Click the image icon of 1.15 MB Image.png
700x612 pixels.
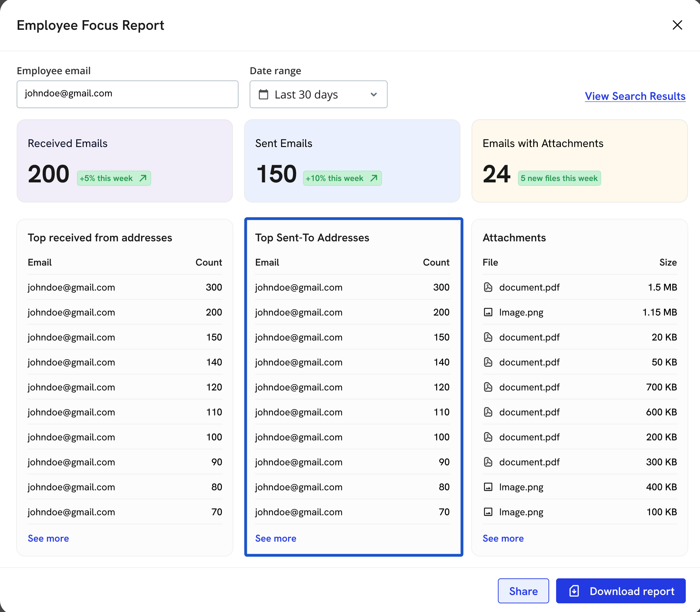coord(488,312)
